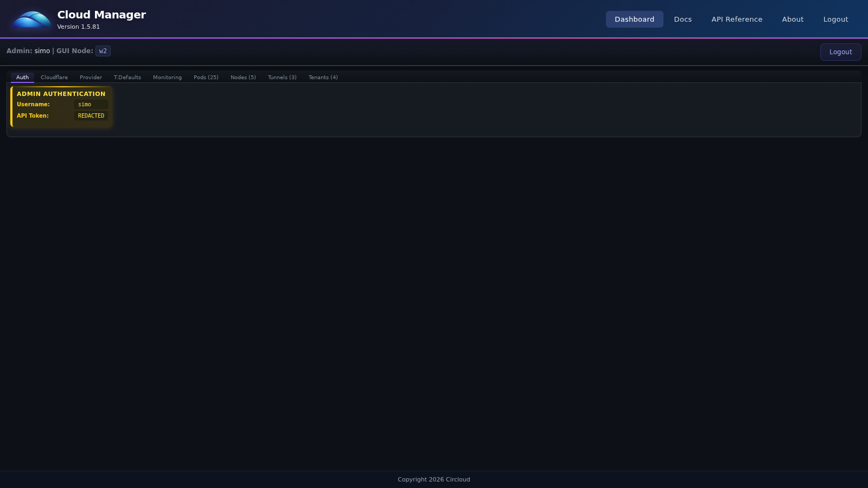Screen dimensions: 868x488
Task: Switch to the Tunnels (3) tab
Action: point(282,77)
